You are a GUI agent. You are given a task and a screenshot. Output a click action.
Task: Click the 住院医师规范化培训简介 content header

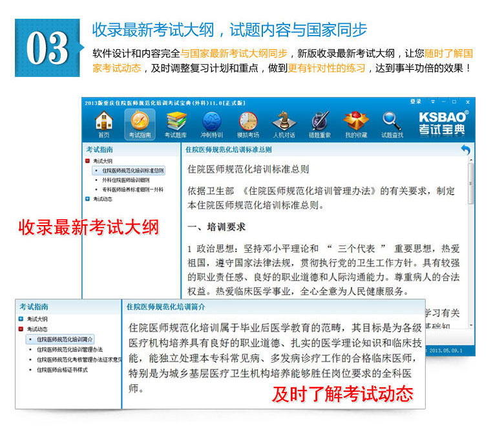click(x=165, y=307)
